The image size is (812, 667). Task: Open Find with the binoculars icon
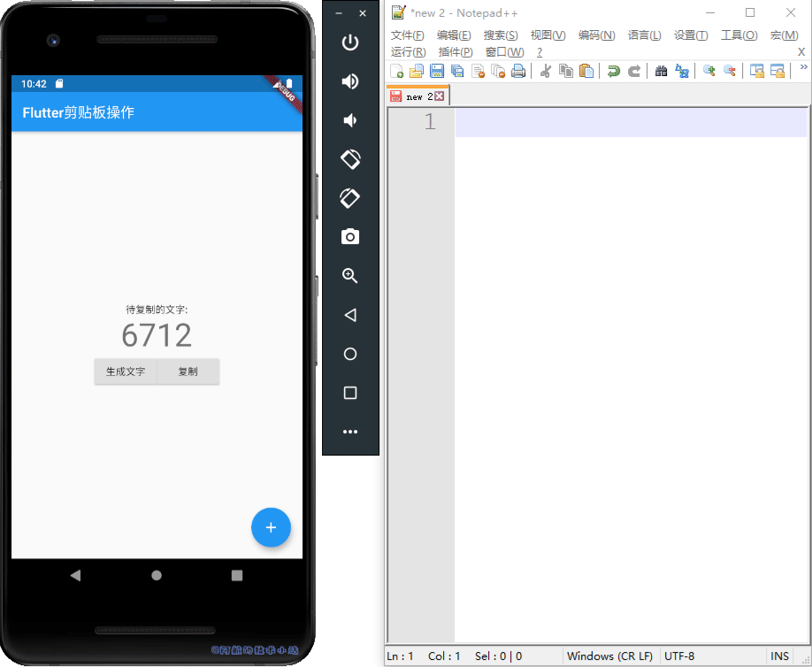point(661,72)
